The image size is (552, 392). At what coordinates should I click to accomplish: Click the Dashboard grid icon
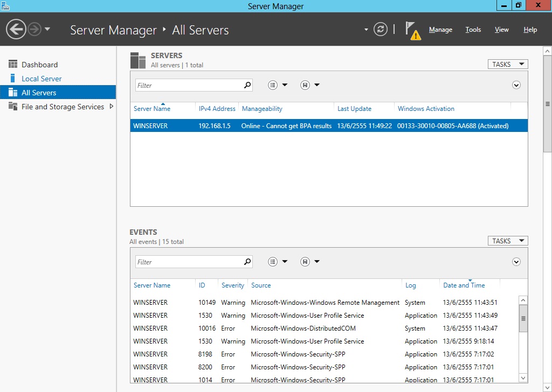[13, 64]
